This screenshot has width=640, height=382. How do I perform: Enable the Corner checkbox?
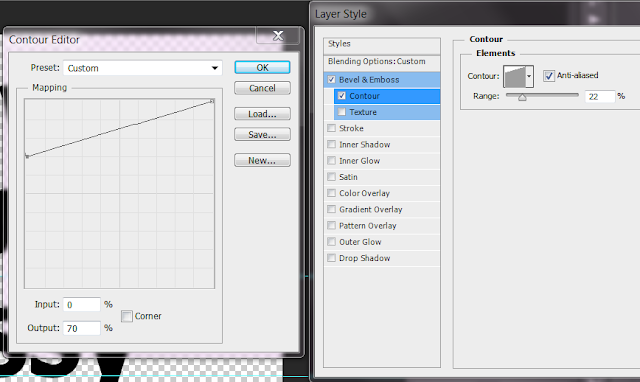click(127, 316)
